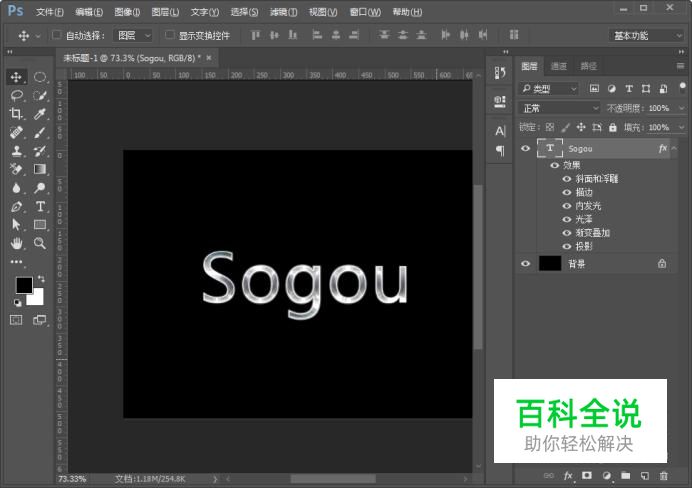
Task: Select the Rectangle shape tool
Action: pyautogui.click(x=40, y=225)
